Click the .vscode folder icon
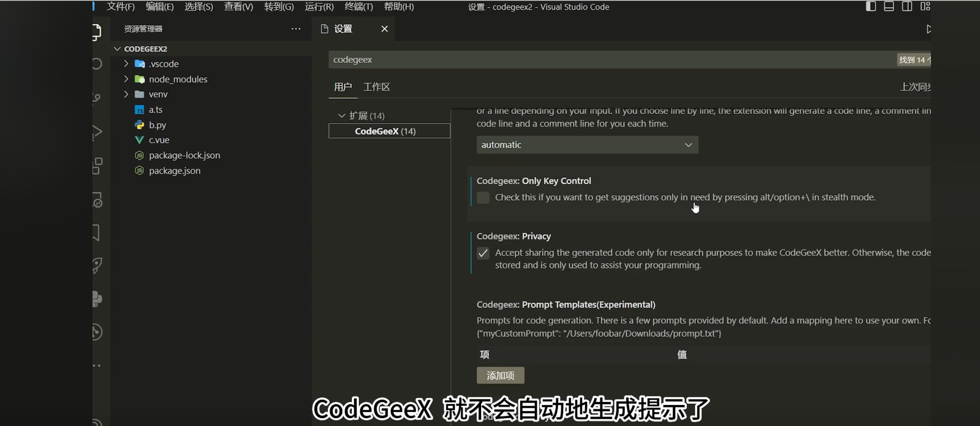Viewport: 980px width, 426px height. [140, 64]
